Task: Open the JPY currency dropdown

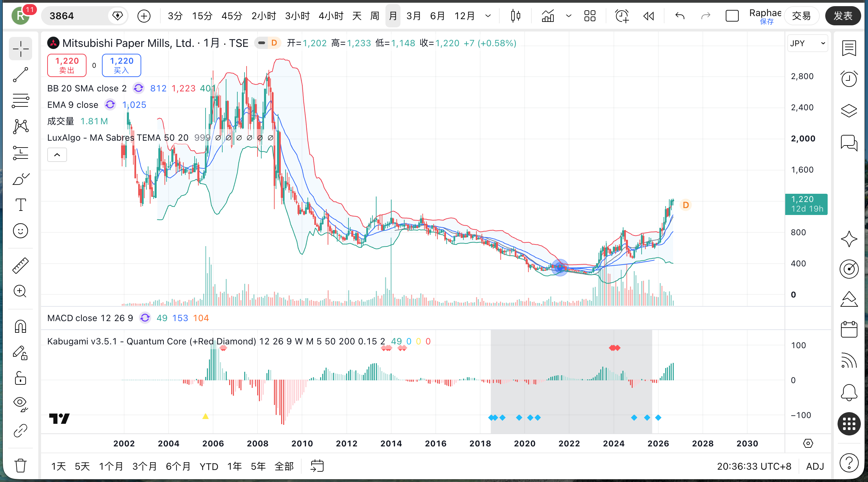Action: click(807, 43)
